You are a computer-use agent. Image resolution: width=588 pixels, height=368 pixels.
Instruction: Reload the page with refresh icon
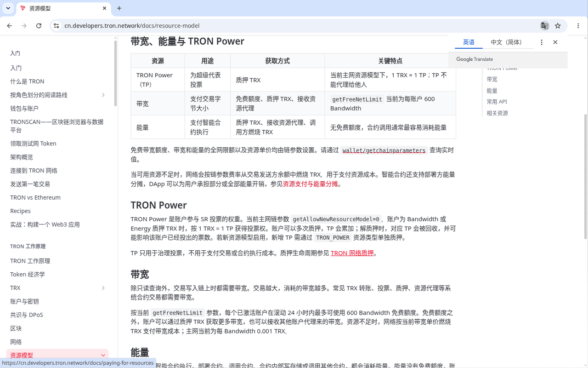click(x=39, y=26)
